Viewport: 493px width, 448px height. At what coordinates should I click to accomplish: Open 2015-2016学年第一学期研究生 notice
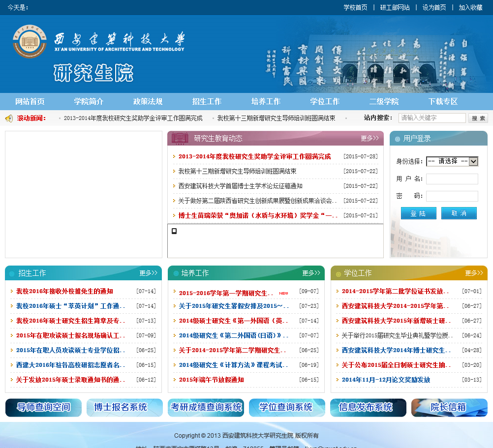pos(226,293)
